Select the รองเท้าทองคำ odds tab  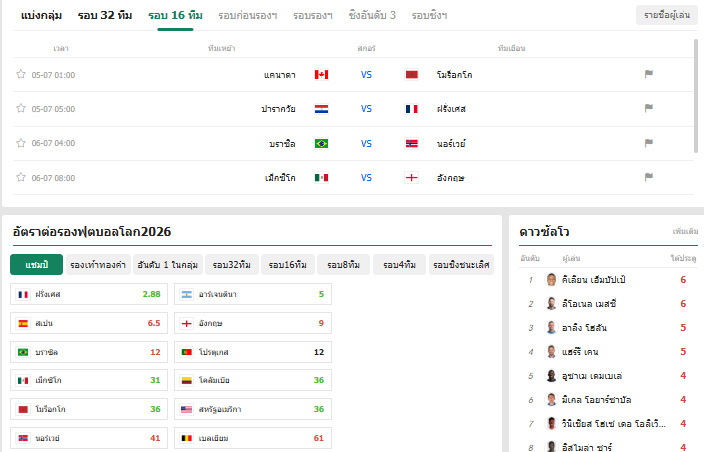pyautogui.click(x=98, y=265)
